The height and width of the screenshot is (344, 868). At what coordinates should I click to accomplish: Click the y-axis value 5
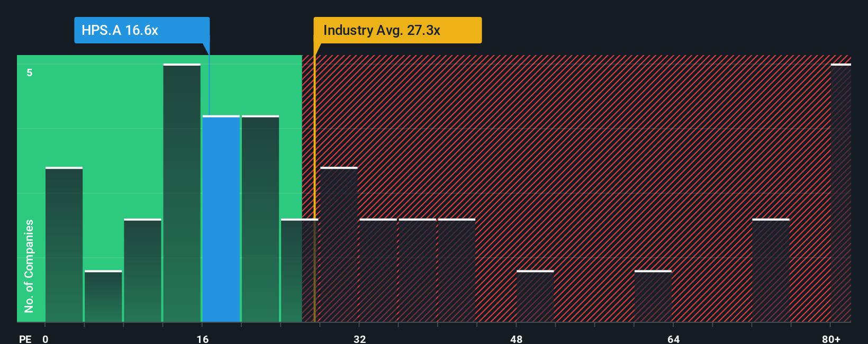[30, 73]
